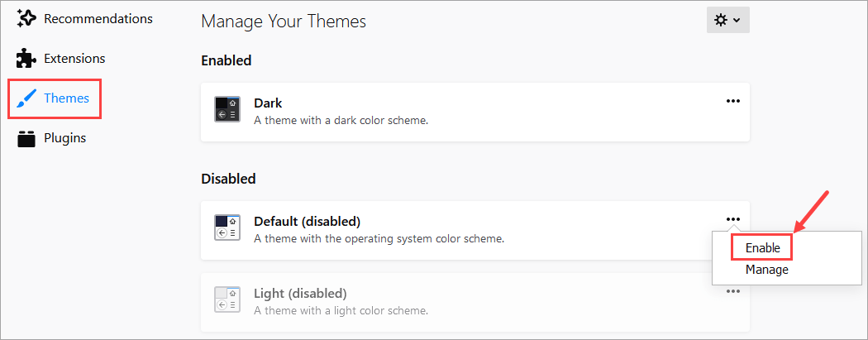Click the Recommendations sparkle icon
Screen dimensions: 868x340
click(26, 18)
